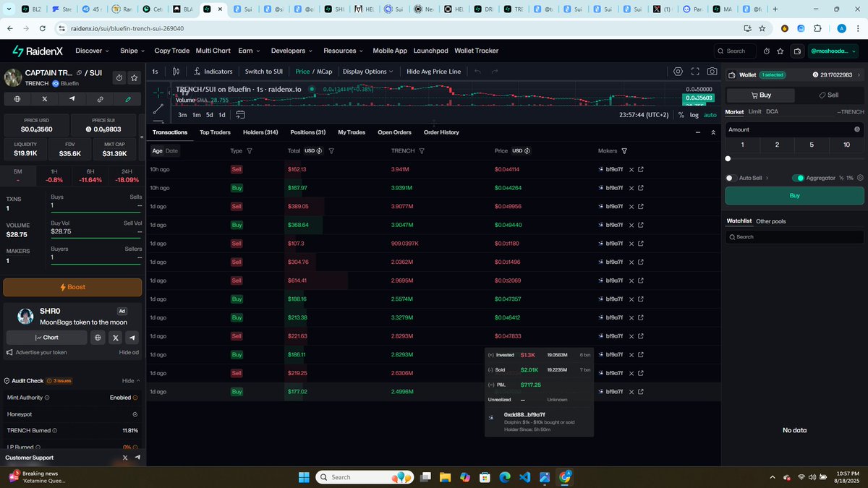
Task: Open chart settings hexagon icon
Action: click(678, 72)
